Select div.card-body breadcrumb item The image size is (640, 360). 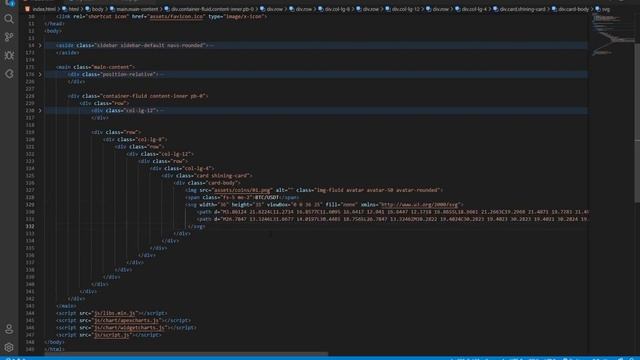tap(573, 9)
